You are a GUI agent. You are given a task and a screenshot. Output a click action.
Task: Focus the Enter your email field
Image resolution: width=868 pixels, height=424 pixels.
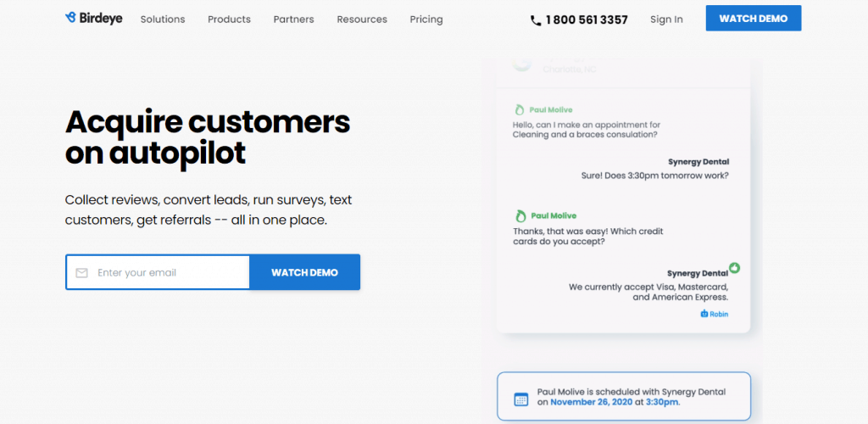pos(170,273)
